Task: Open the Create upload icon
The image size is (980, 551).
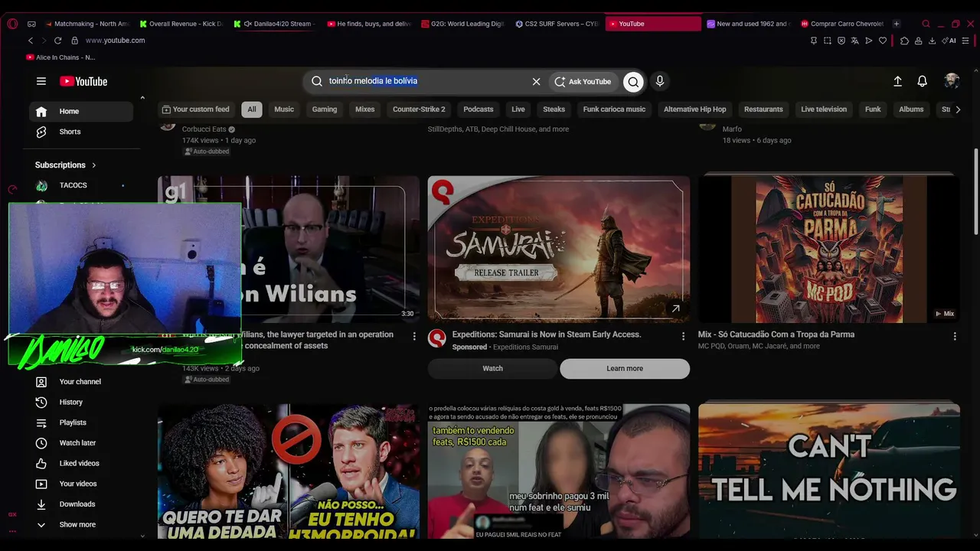Action: point(897,81)
